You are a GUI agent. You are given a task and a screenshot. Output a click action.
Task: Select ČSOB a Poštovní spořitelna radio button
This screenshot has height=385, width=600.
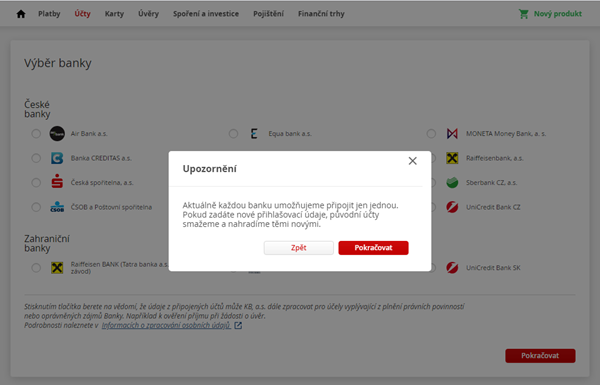(x=36, y=207)
